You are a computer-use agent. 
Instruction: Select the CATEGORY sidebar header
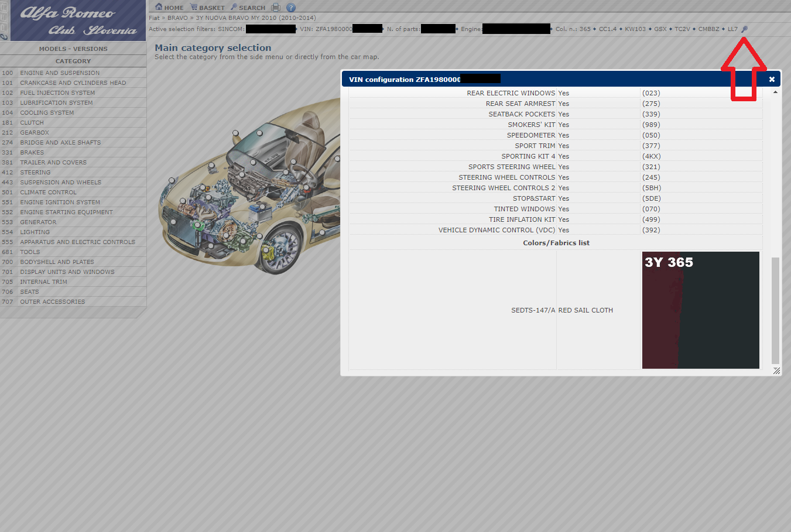pos(73,61)
